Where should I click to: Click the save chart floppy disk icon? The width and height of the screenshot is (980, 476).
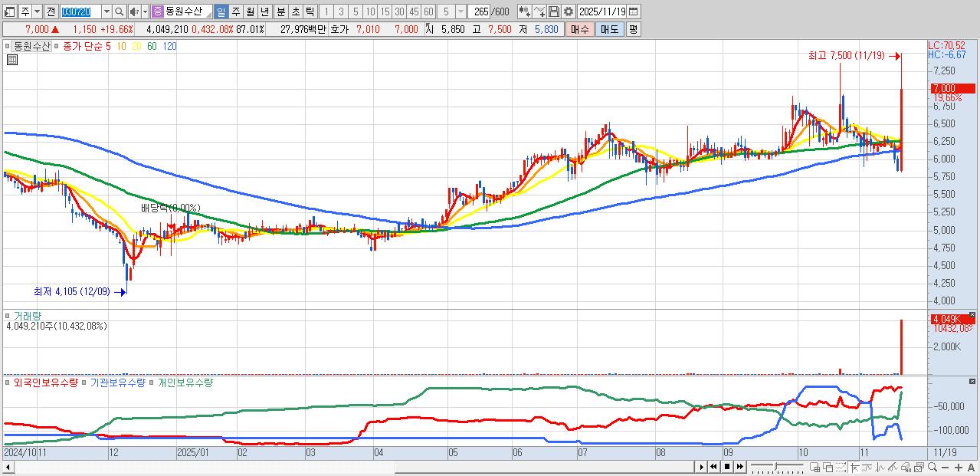tap(554, 11)
